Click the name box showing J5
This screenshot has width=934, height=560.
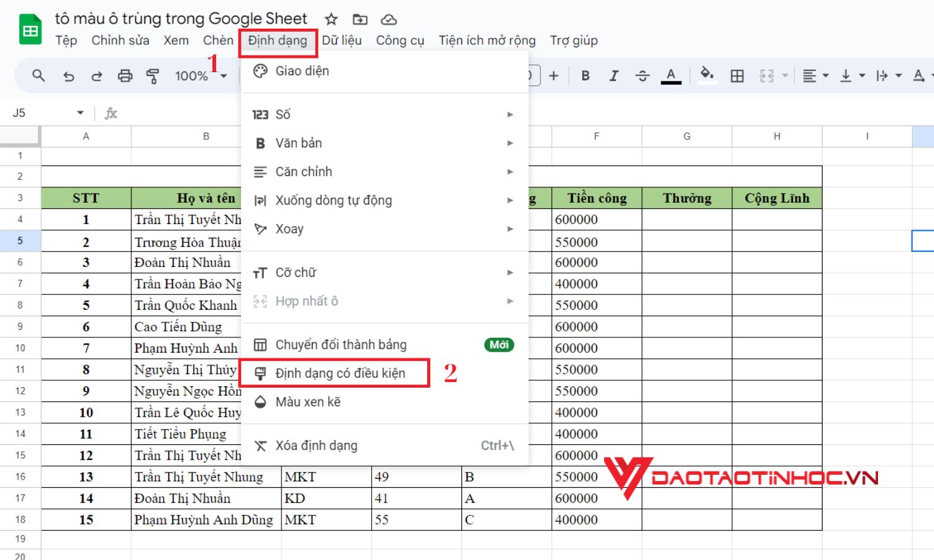[x=48, y=113]
